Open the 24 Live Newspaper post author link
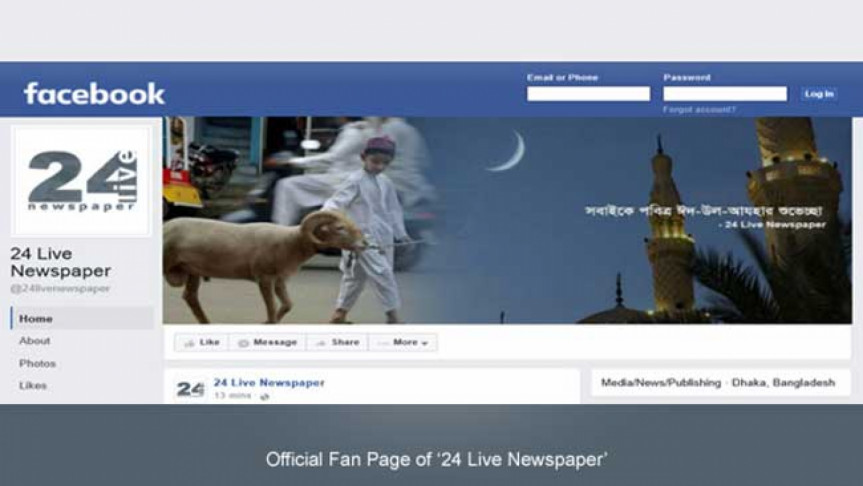 click(x=269, y=383)
